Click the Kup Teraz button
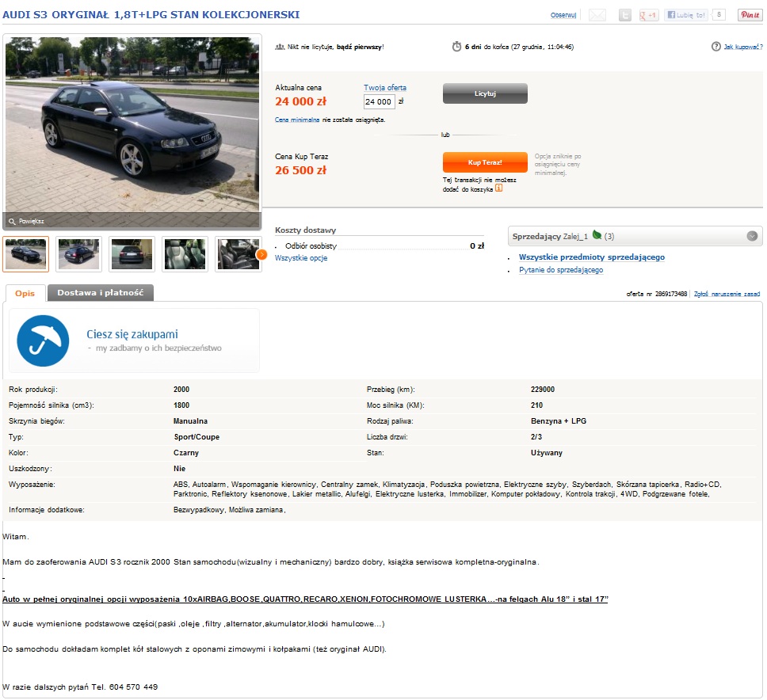The height and width of the screenshot is (700, 767). click(485, 162)
